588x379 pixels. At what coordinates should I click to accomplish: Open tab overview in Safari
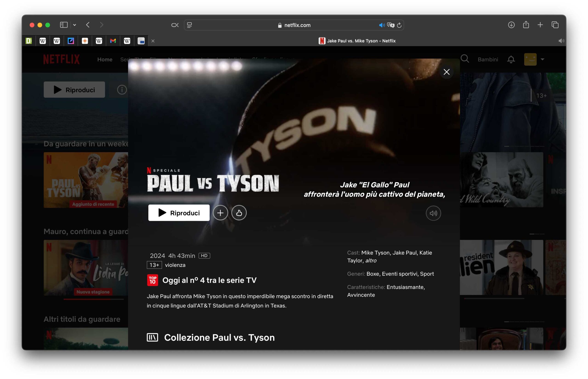tap(555, 25)
